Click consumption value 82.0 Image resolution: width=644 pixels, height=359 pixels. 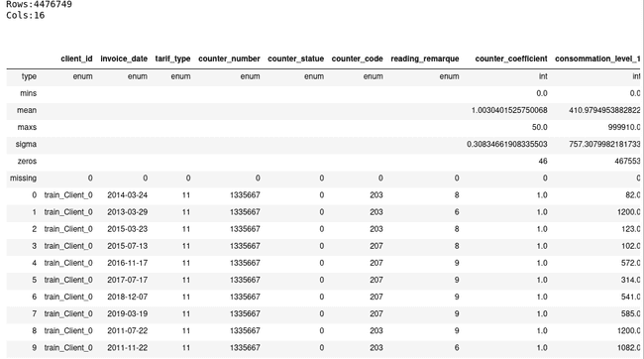(633, 195)
